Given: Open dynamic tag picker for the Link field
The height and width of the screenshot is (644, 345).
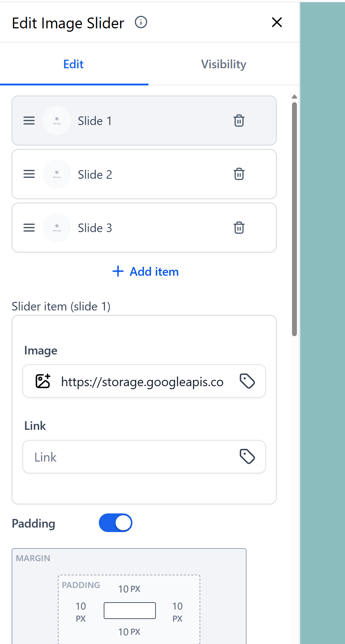Looking at the screenshot, I should (x=247, y=456).
